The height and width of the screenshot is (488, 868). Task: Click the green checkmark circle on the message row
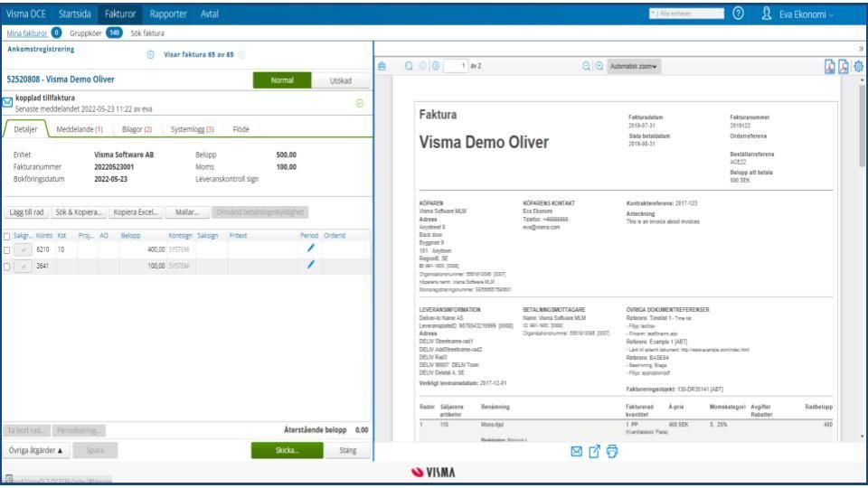click(359, 103)
